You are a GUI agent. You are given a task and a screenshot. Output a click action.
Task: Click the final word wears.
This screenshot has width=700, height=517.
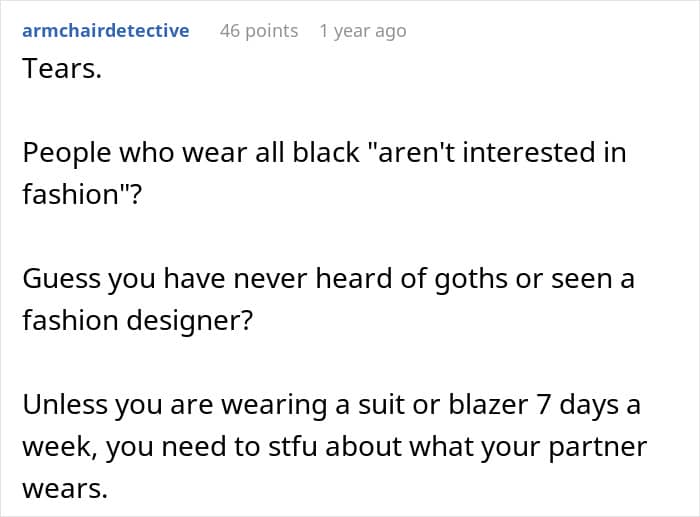pyautogui.click(x=65, y=489)
